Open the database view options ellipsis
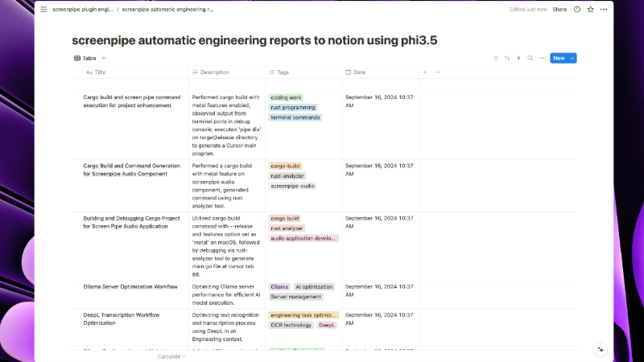Viewport: 644px width, 362px height. 542,58
